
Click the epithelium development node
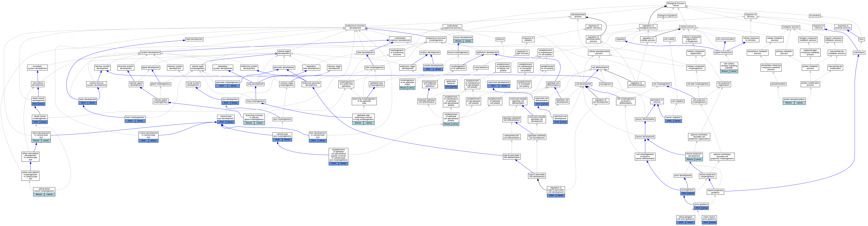487,52
